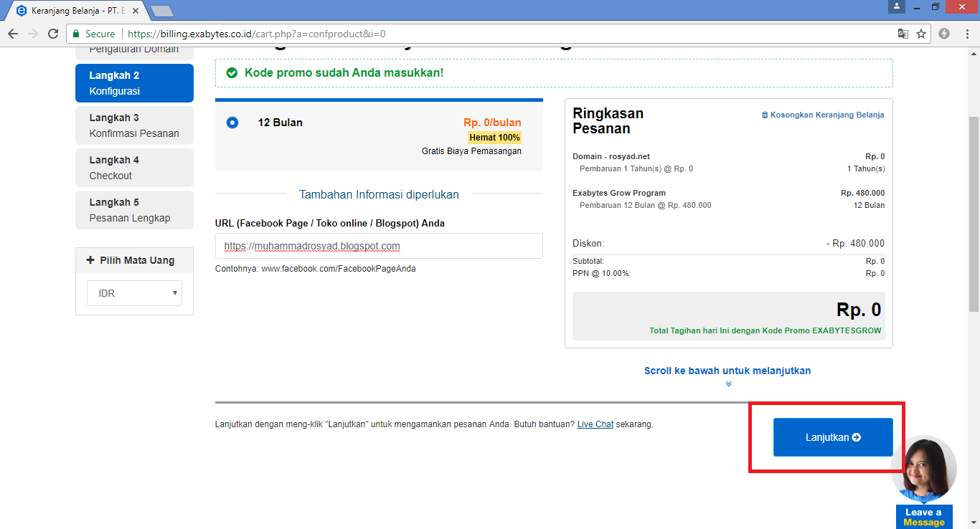Click the URL Facebook Page input field
Viewport: 980px width, 529px height.
[x=379, y=246]
